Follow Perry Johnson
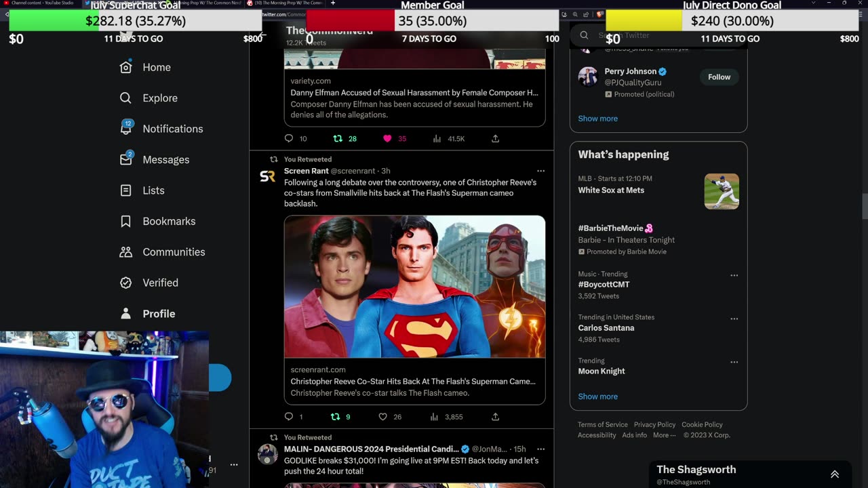The width and height of the screenshot is (868, 488). click(719, 77)
